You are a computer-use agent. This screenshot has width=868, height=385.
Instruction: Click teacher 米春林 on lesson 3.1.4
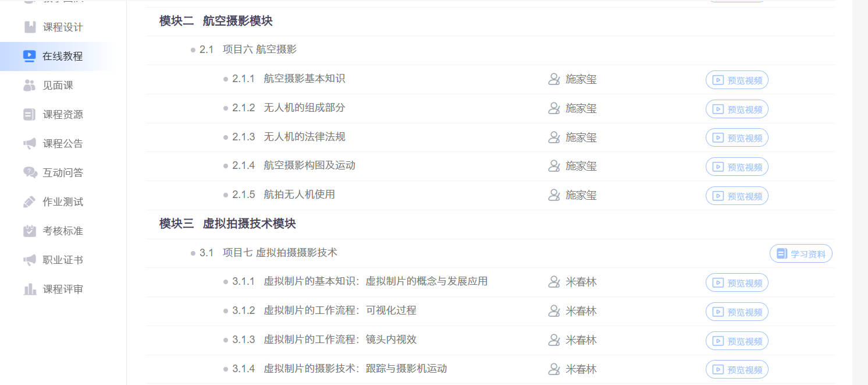pos(581,369)
